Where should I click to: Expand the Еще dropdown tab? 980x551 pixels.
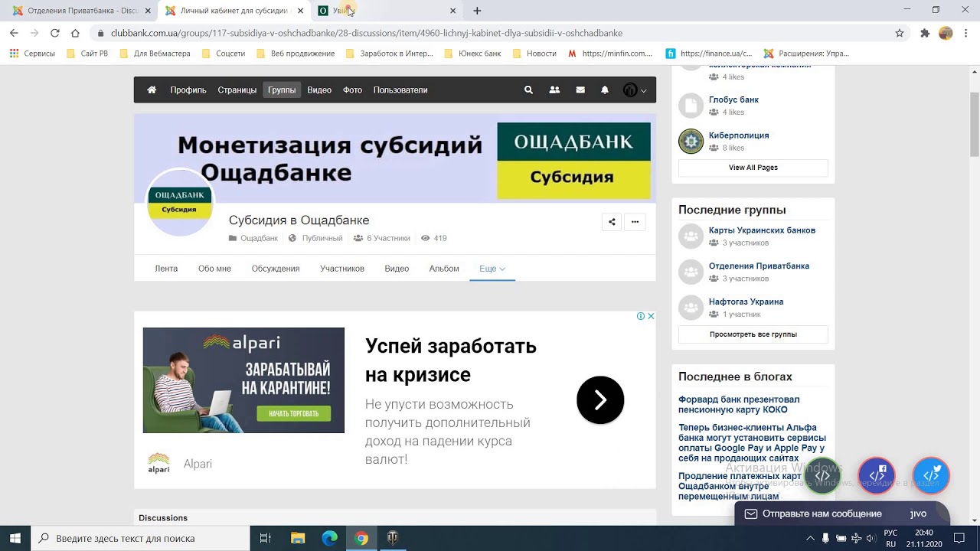tap(492, 269)
